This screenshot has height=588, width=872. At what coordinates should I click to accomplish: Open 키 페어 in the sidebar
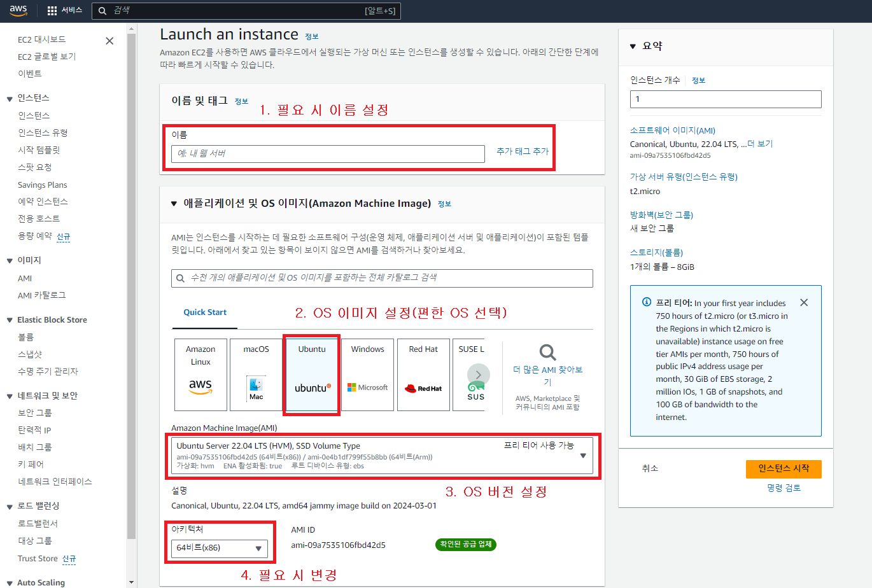click(x=31, y=465)
